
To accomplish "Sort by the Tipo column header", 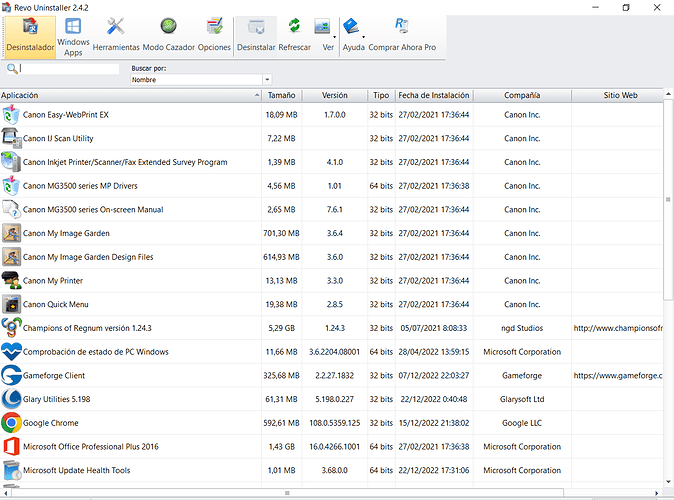I will coord(381,95).
